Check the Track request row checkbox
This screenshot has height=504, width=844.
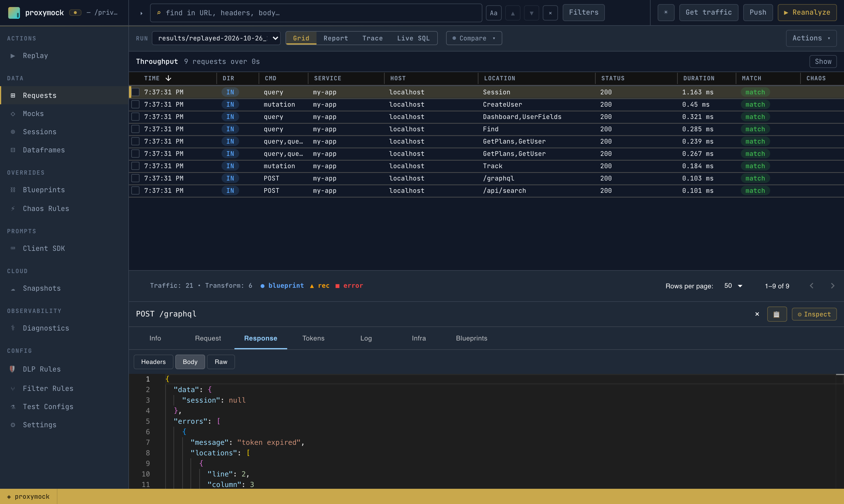[135, 166]
